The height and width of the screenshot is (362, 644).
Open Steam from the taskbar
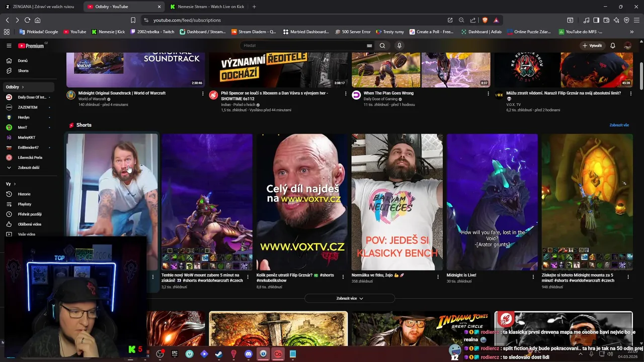(218, 354)
